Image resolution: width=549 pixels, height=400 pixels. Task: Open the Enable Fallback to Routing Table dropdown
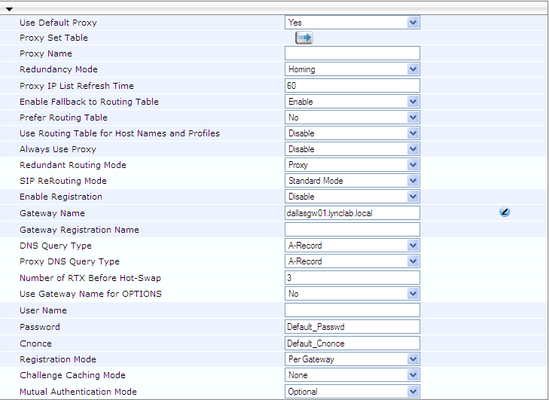click(352, 102)
